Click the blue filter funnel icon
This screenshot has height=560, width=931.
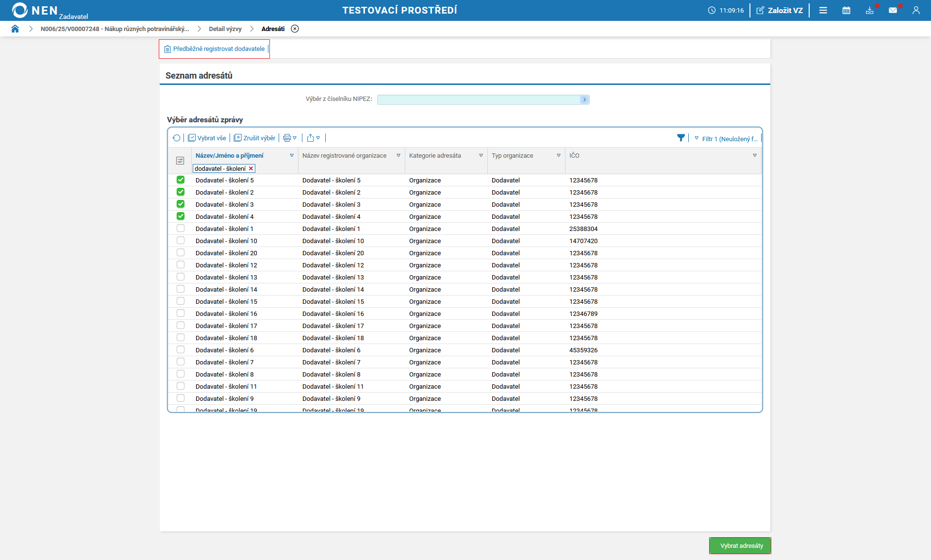click(x=681, y=138)
